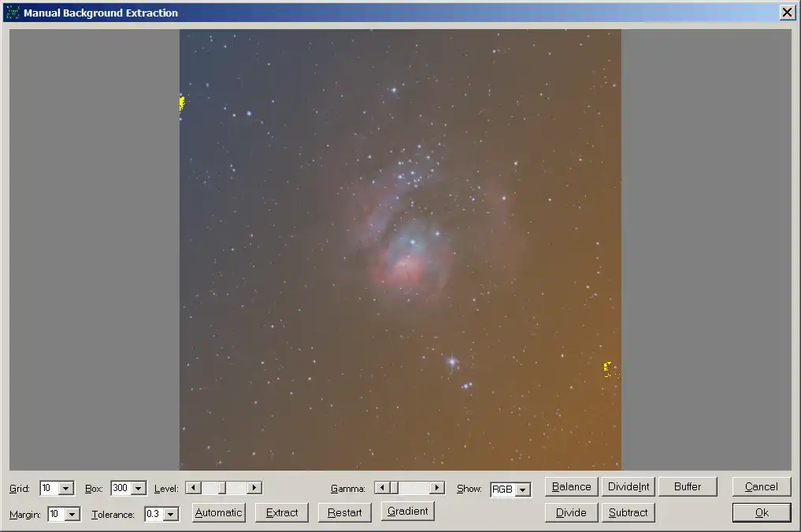Click the Divide button
801x532 pixels.
tap(572, 512)
